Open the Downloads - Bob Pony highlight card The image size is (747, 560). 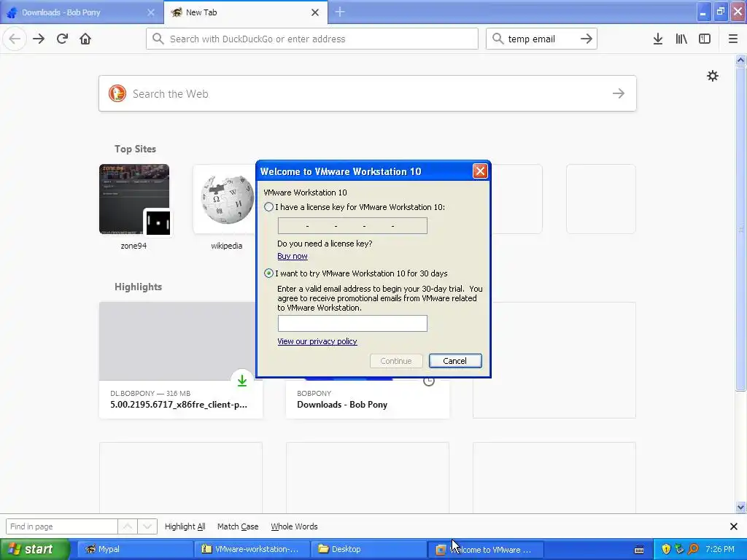tap(368, 399)
